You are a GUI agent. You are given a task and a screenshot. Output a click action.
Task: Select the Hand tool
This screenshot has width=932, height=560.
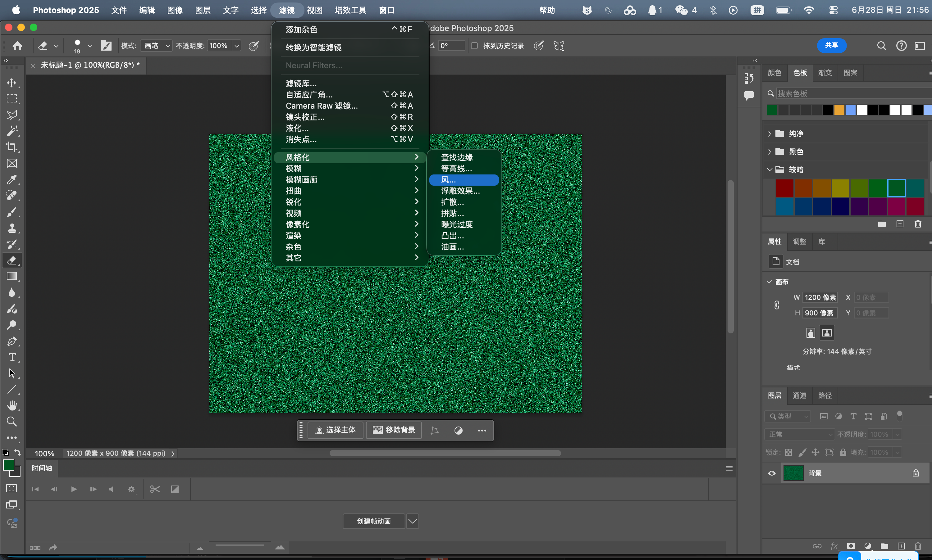pyautogui.click(x=12, y=406)
